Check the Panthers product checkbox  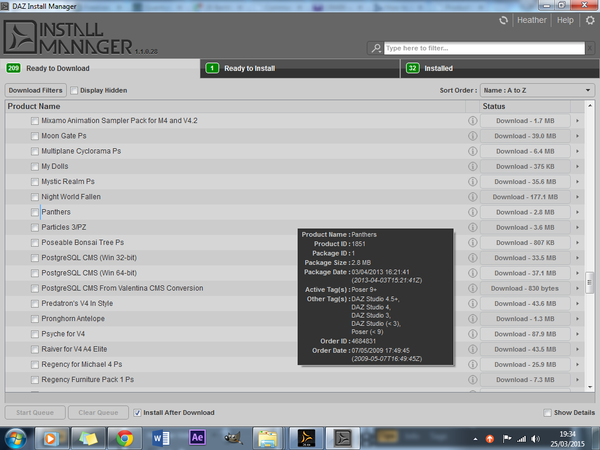35,212
